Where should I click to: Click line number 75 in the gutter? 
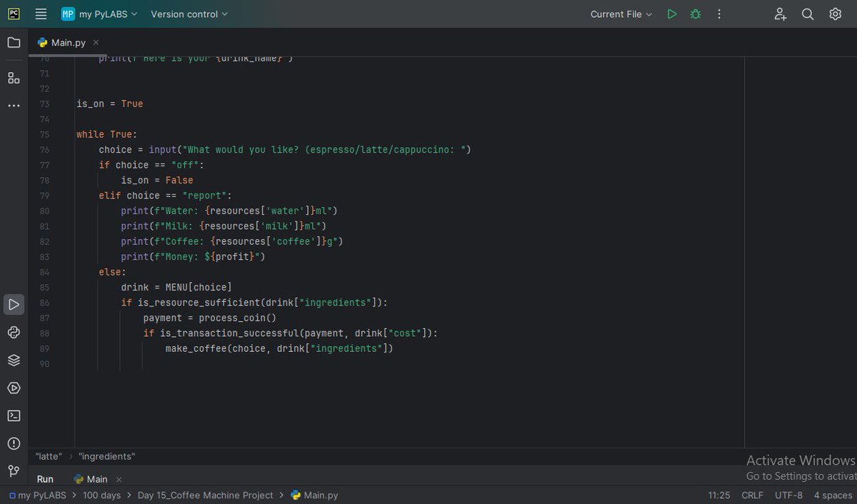coord(44,134)
